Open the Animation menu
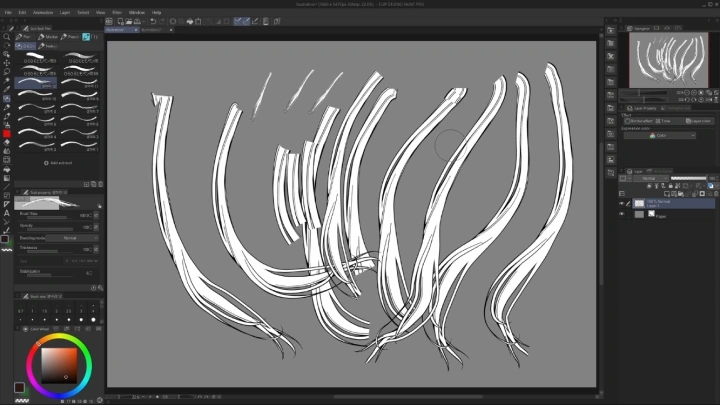Screen dimensions: 720x405 point(42,12)
